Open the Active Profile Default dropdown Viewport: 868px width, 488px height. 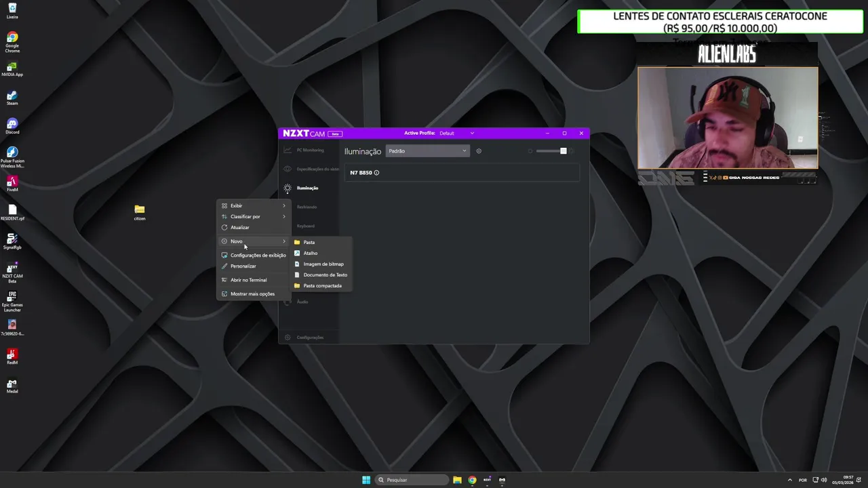click(456, 134)
